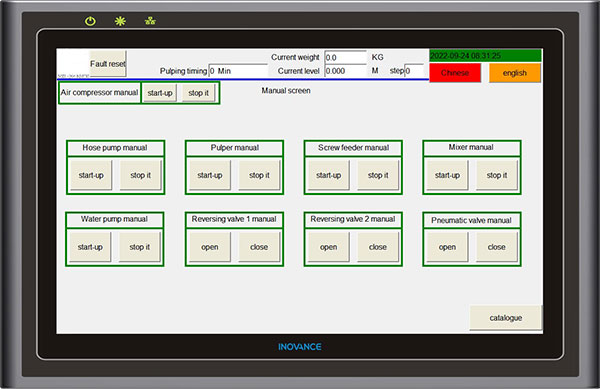Click the Screw feeder manual label

pyautogui.click(x=353, y=148)
